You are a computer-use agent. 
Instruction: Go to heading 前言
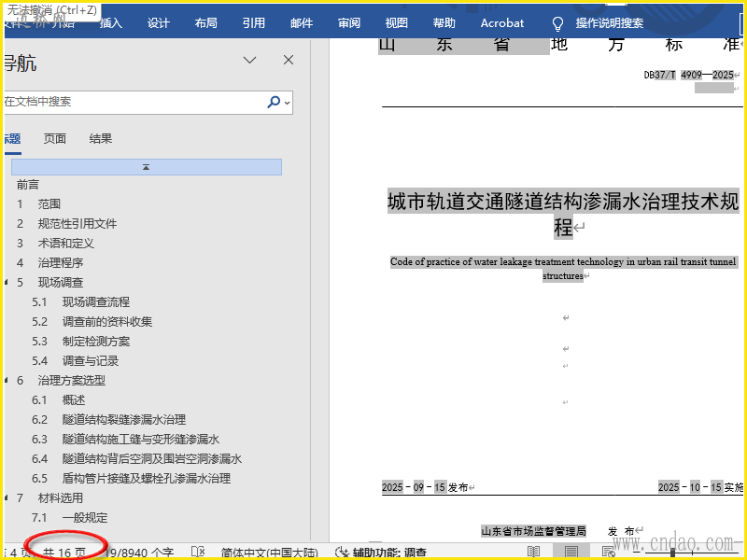click(x=28, y=185)
